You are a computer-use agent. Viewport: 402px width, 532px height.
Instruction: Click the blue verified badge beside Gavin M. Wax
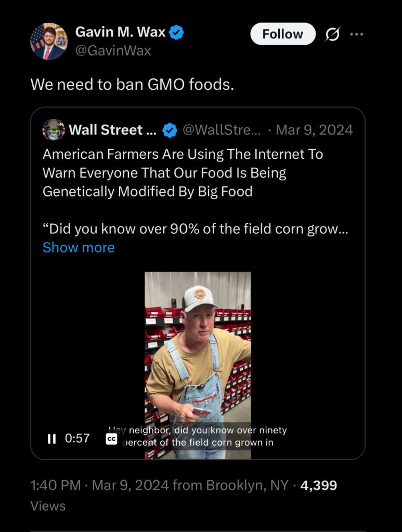(177, 33)
